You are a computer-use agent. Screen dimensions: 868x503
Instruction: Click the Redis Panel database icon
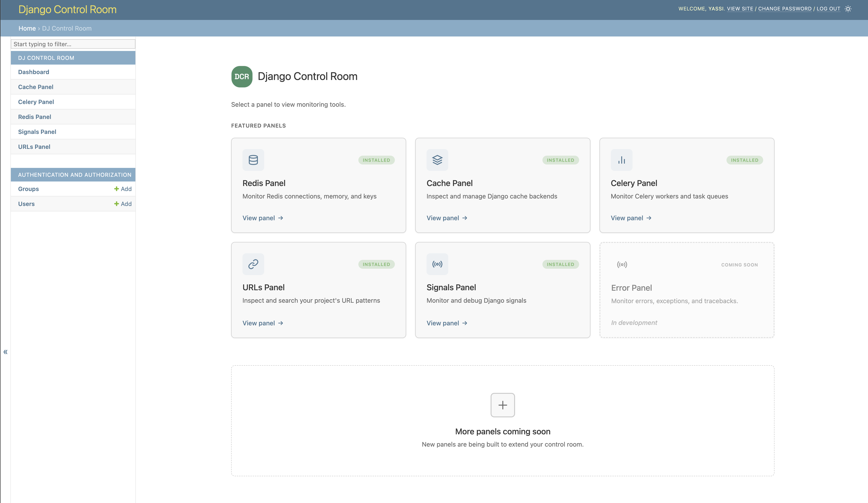(253, 160)
